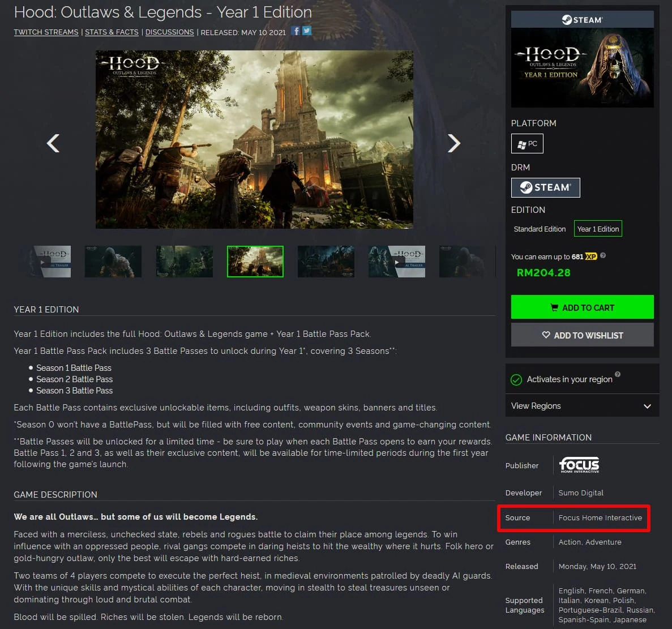
Task: Click the Adventure genre link
Action: [603, 542]
